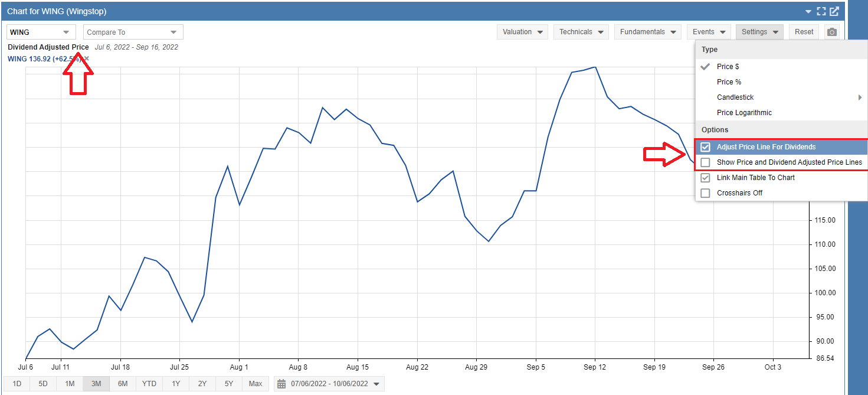The image size is (868, 395).
Task: Check the Crosshairs Off option
Action: tap(705, 193)
